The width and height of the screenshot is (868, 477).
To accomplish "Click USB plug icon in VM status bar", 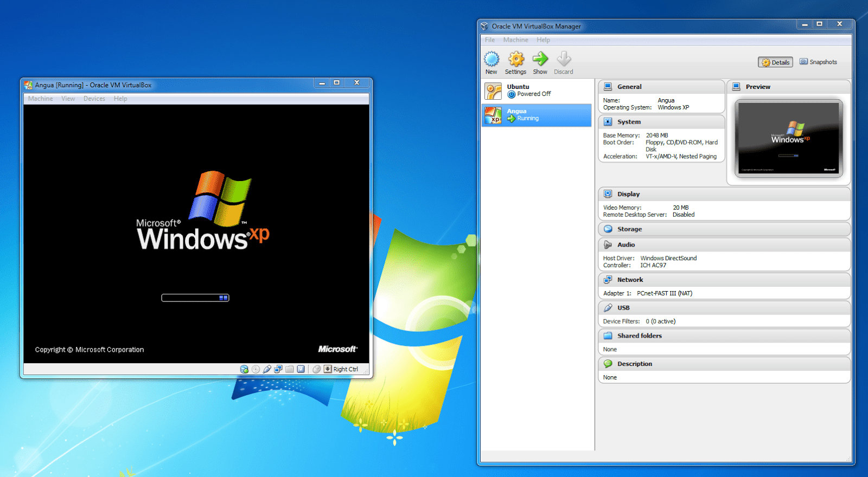I will coord(267,369).
